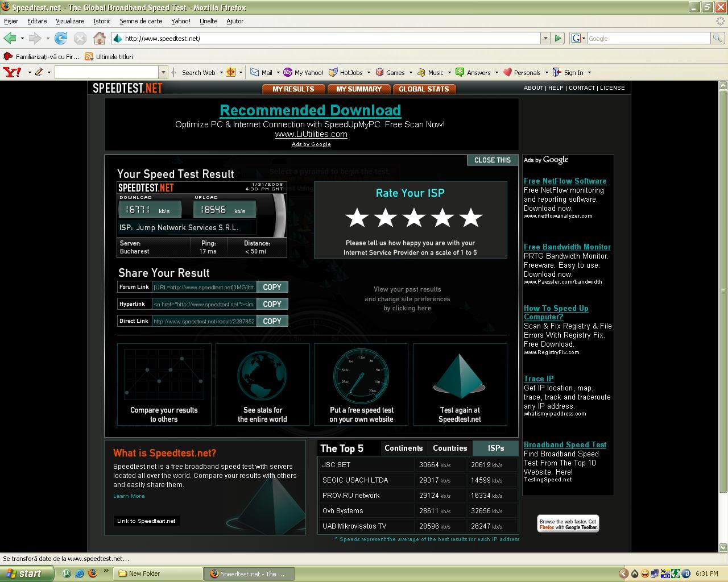Click the Google search input field
Screen dimensions: 728x582
pyautogui.click(x=648, y=38)
